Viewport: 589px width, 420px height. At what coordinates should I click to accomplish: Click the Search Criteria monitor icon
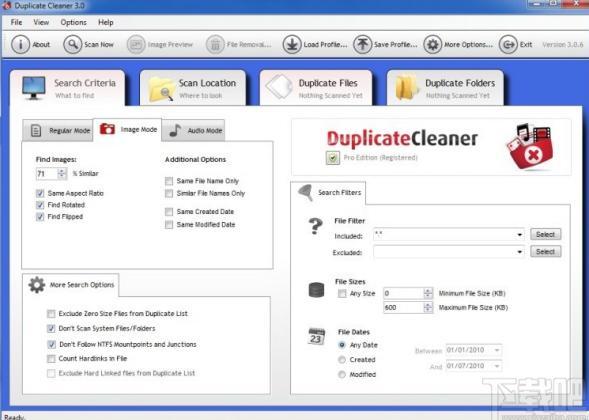pyautogui.click(x=34, y=88)
